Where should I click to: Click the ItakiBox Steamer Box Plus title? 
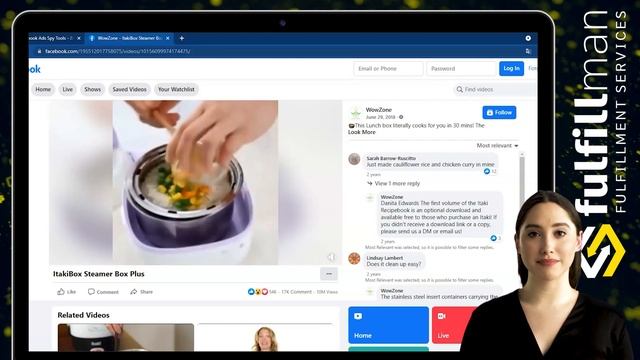pyautogui.click(x=98, y=274)
